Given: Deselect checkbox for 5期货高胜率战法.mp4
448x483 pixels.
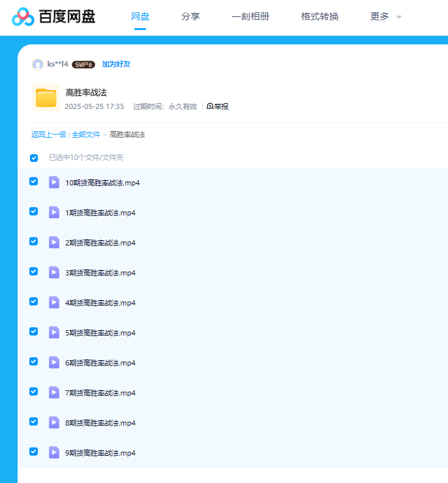Looking at the screenshot, I should coord(34,332).
